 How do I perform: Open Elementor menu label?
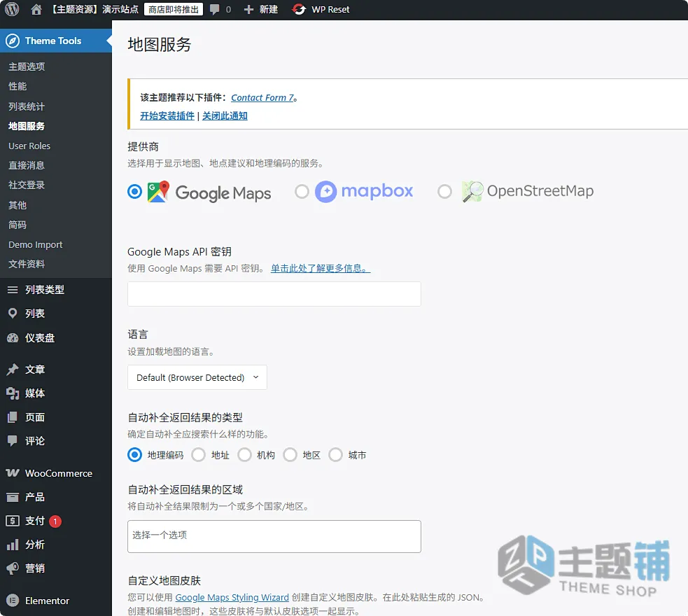tap(48, 601)
